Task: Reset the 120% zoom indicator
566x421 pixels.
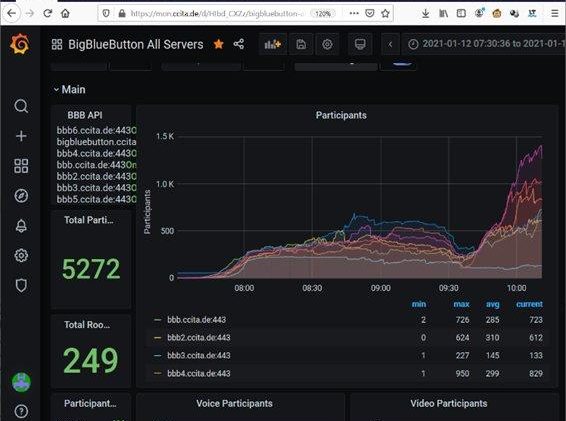Action: [x=322, y=14]
